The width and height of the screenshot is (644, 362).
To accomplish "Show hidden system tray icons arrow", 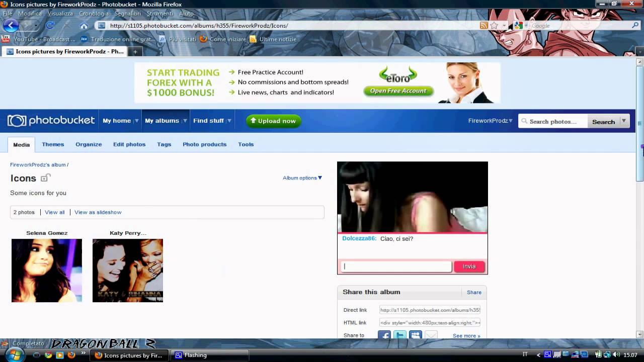I will (538, 354).
